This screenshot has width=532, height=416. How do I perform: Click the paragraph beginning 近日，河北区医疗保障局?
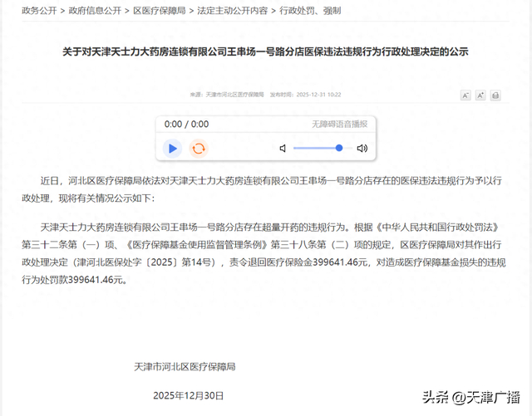tap(262, 189)
